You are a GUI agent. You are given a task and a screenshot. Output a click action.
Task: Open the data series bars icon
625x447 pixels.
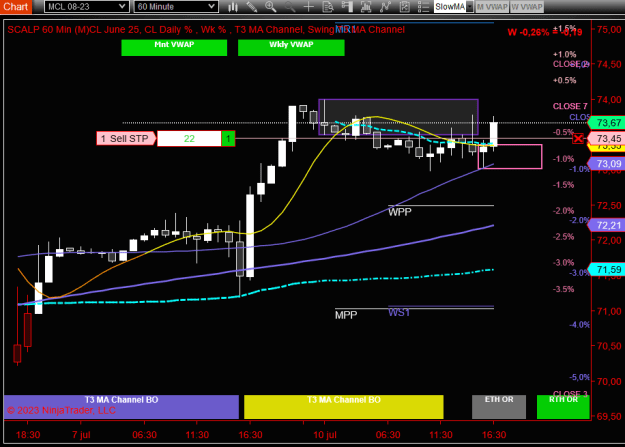pyautogui.click(x=366, y=7)
